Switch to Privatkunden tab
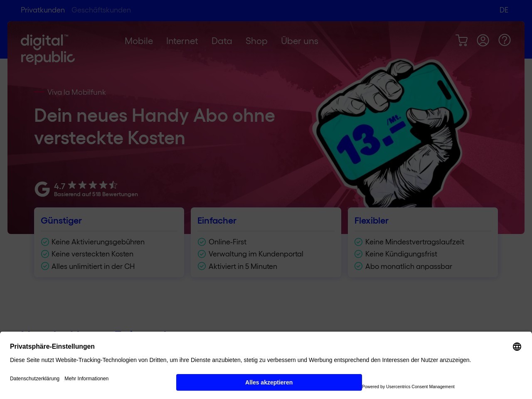 pyautogui.click(x=43, y=10)
